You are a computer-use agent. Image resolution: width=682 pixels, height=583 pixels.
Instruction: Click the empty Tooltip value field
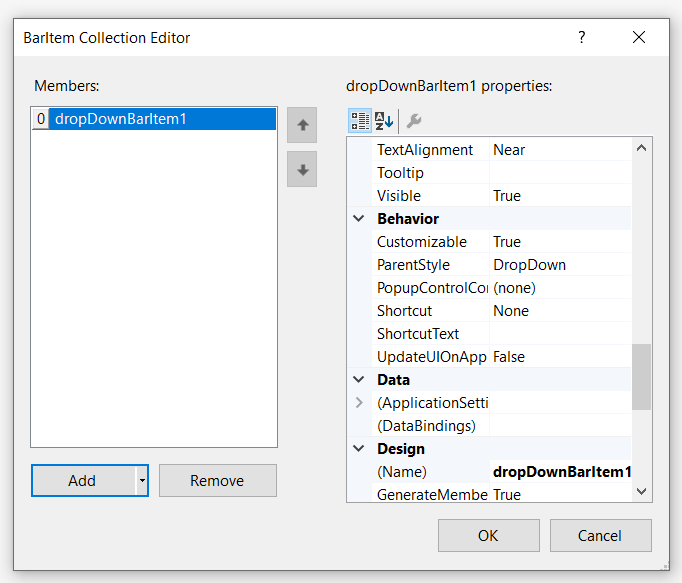pyautogui.click(x=560, y=173)
